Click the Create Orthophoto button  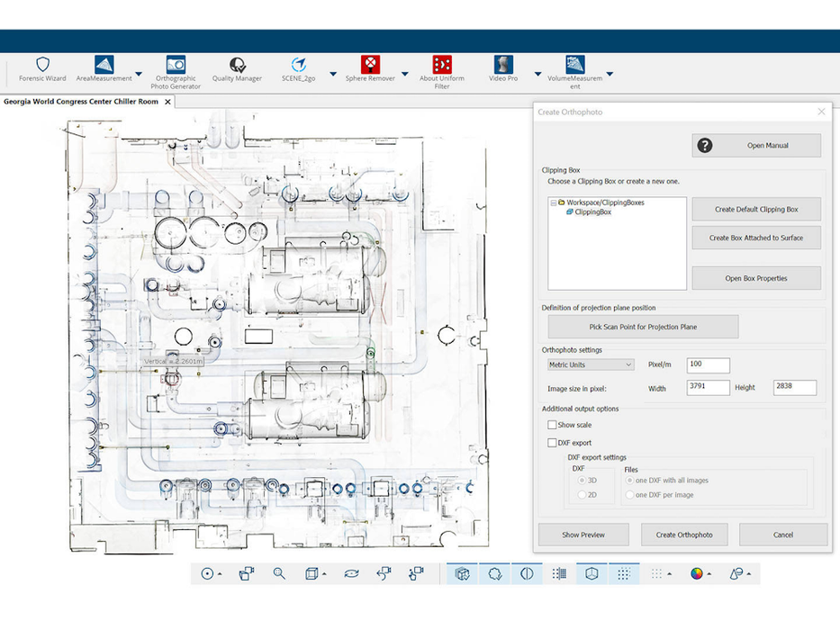click(x=684, y=535)
